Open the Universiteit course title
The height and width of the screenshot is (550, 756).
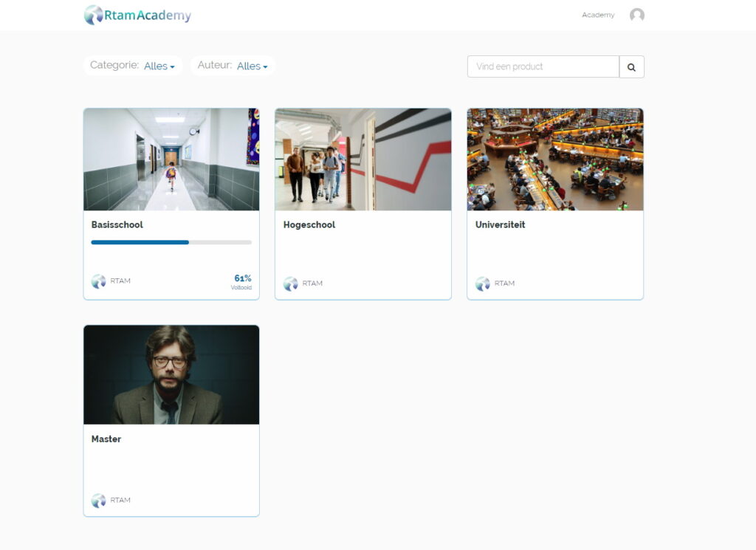(x=500, y=224)
